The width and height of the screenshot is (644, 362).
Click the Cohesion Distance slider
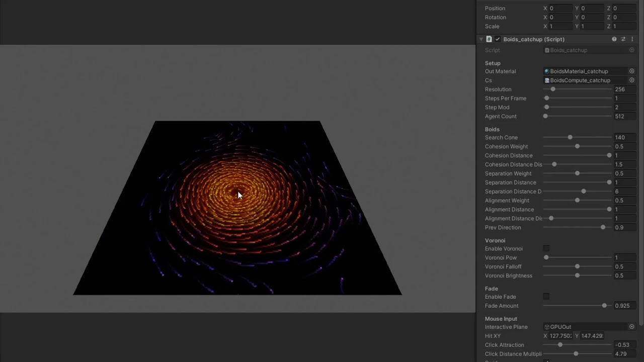click(578, 156)
